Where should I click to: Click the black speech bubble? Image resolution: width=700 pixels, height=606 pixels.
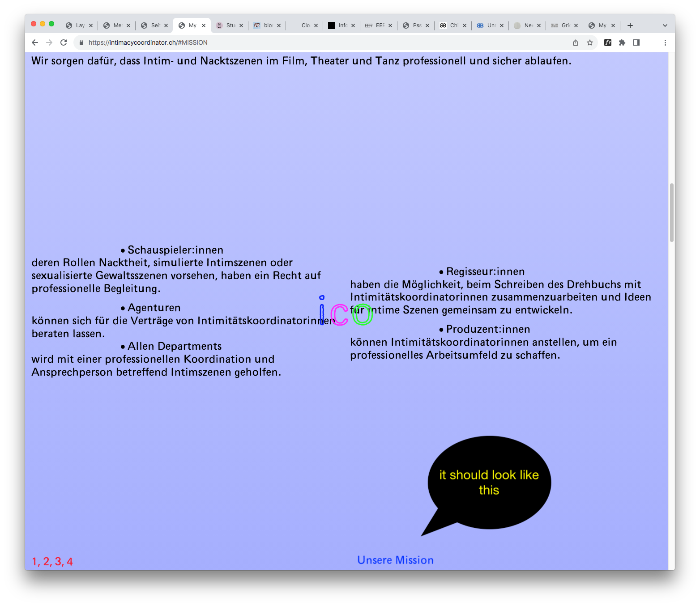click(489, 482)
